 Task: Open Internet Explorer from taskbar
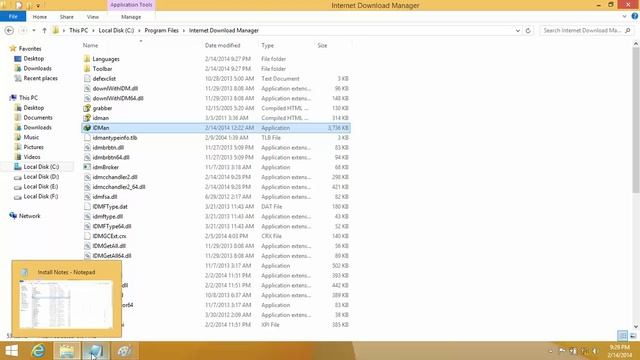click(x=38, y=351)
